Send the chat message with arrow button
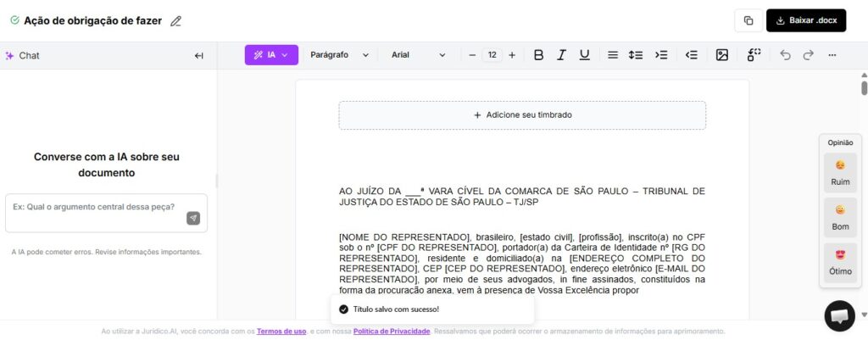The image size is (868, 340). pos(193,218)
